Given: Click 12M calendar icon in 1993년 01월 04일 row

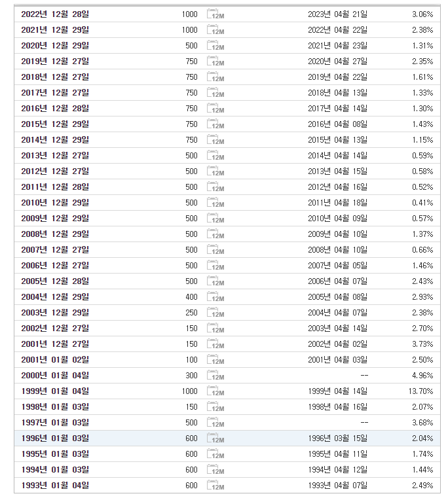Looking at the screenshot, I should pyautogui.click(x=215, y=486).
